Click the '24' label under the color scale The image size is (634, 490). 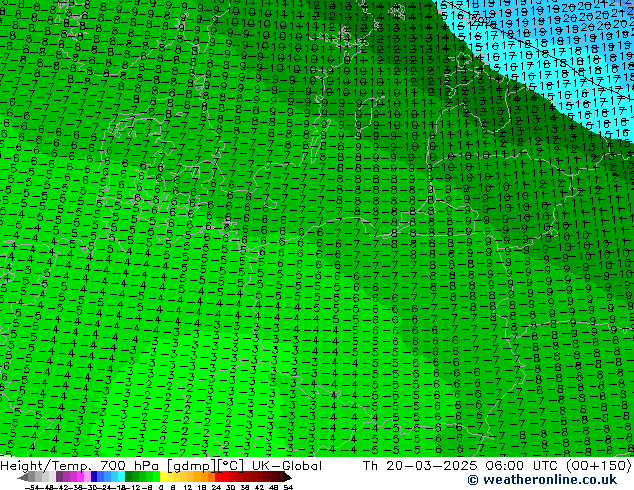[x=216, y=487]
